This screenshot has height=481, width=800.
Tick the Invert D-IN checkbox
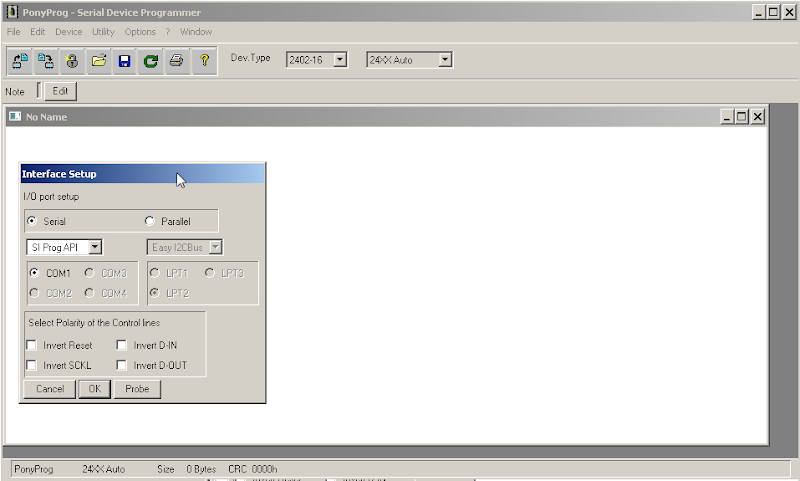click(121, 345)
